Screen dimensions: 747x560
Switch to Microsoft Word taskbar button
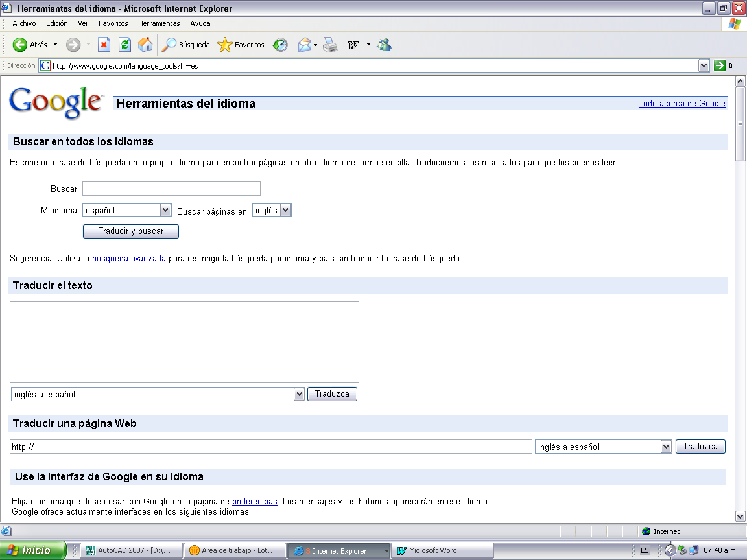pyautogui.click(x=442, y=550)
